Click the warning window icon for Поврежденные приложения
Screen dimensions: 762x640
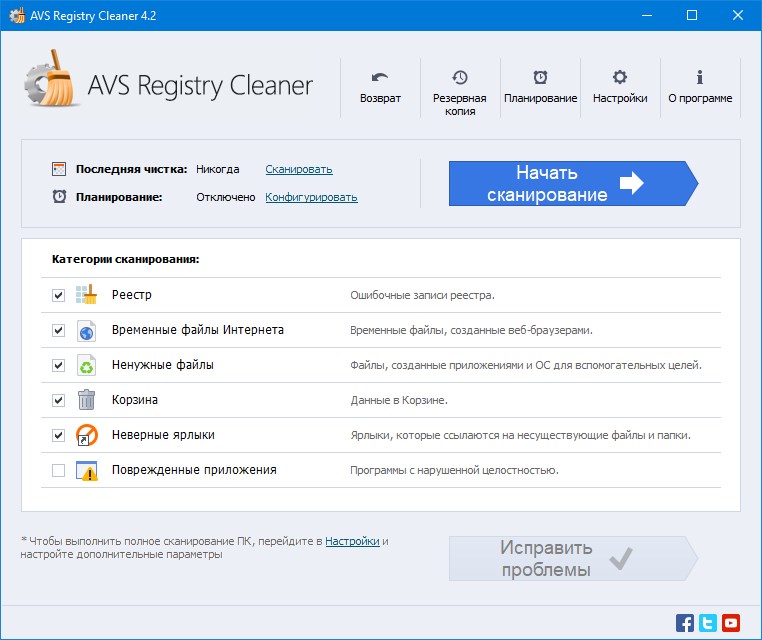tap(87, 470)
